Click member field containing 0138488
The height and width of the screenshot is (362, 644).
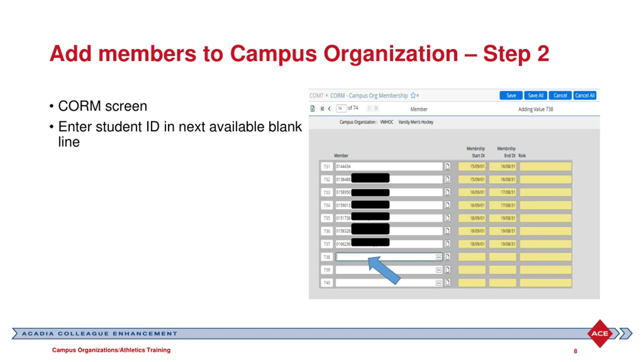click(x=389, y=179)
